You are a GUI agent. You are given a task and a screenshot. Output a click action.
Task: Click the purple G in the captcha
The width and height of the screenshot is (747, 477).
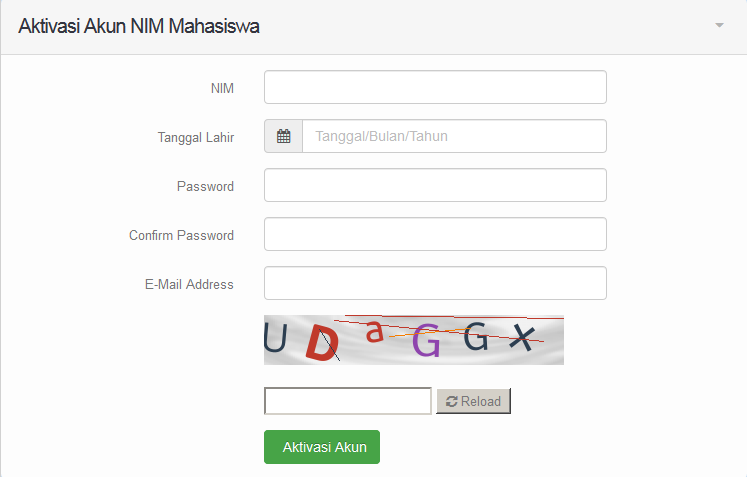click(427, 342)
